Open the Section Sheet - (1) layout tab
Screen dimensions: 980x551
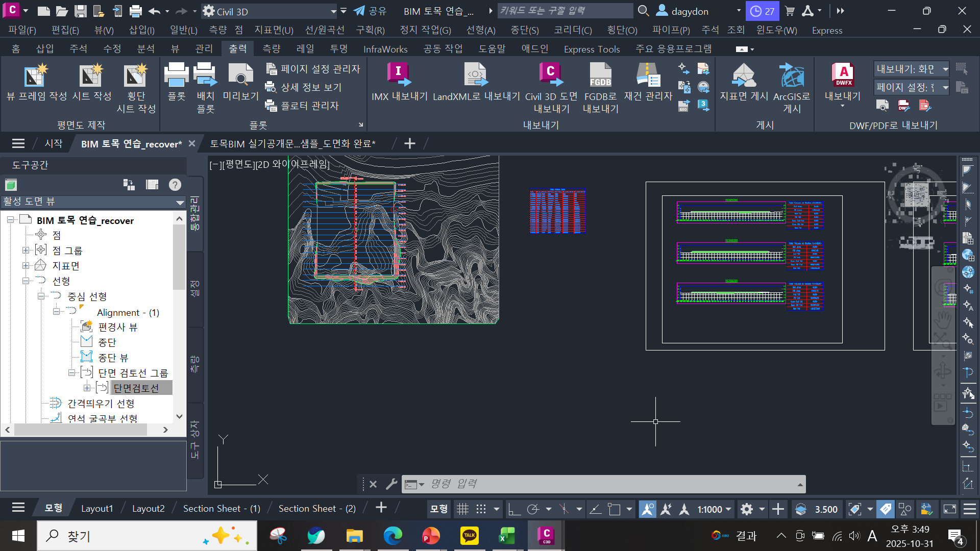pos(222,509)
